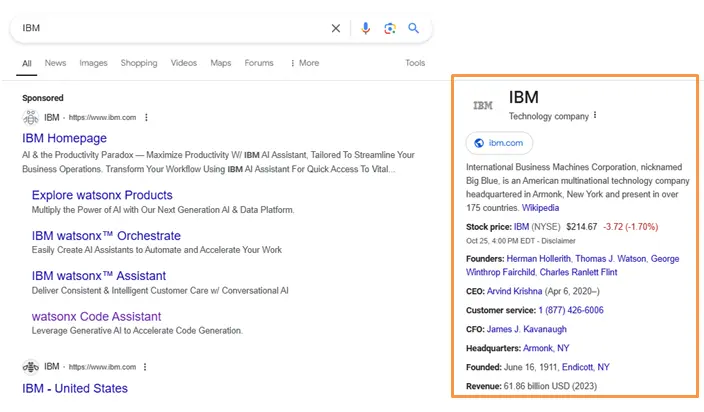Switch to the Images tab
The width and height of the screenshot is (704, 412).
coord(93,63)
